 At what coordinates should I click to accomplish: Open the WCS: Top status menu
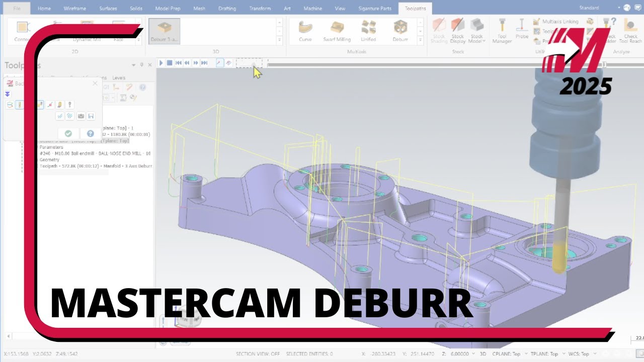pos(579,354)
